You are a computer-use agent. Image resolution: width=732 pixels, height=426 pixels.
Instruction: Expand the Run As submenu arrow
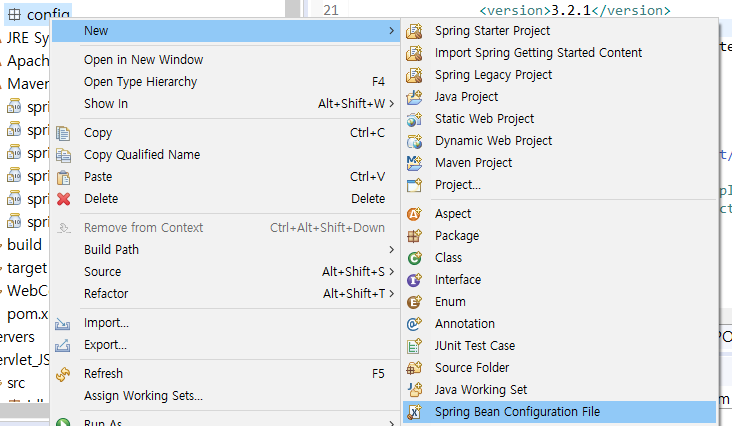pos(391,423)
